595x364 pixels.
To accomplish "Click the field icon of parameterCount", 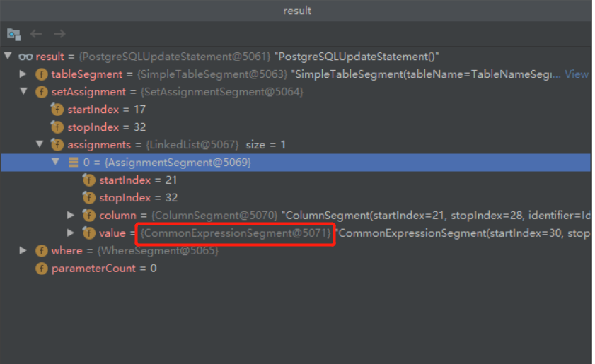I will (41, 269).
